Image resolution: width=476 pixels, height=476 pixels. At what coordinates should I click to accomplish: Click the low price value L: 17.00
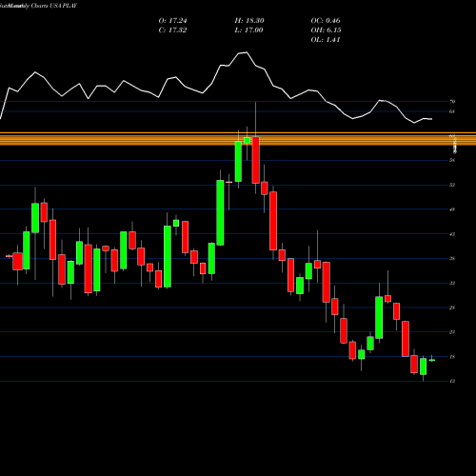click(249, 30)
